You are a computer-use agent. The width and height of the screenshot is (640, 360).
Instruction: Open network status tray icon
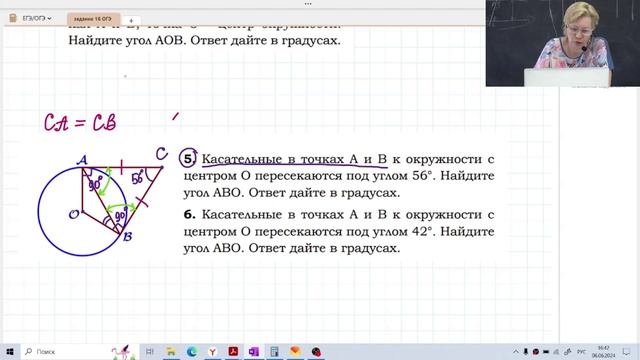pyautogui.click(x=556, y=351)
